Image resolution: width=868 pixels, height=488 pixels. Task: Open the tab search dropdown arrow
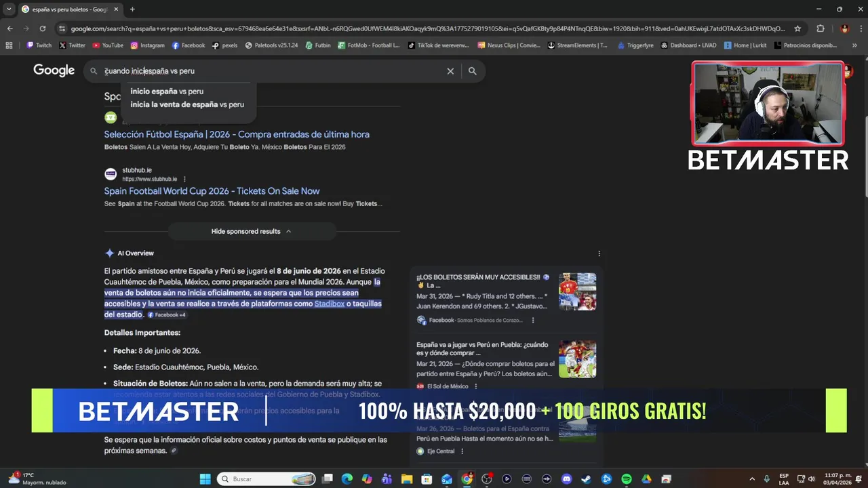(x=9, y=9)
